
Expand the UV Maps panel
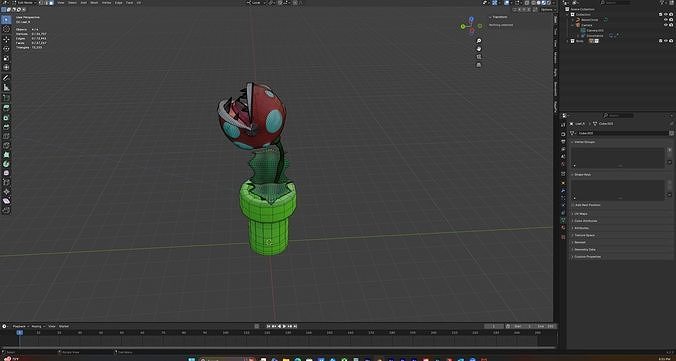[582, 213]
